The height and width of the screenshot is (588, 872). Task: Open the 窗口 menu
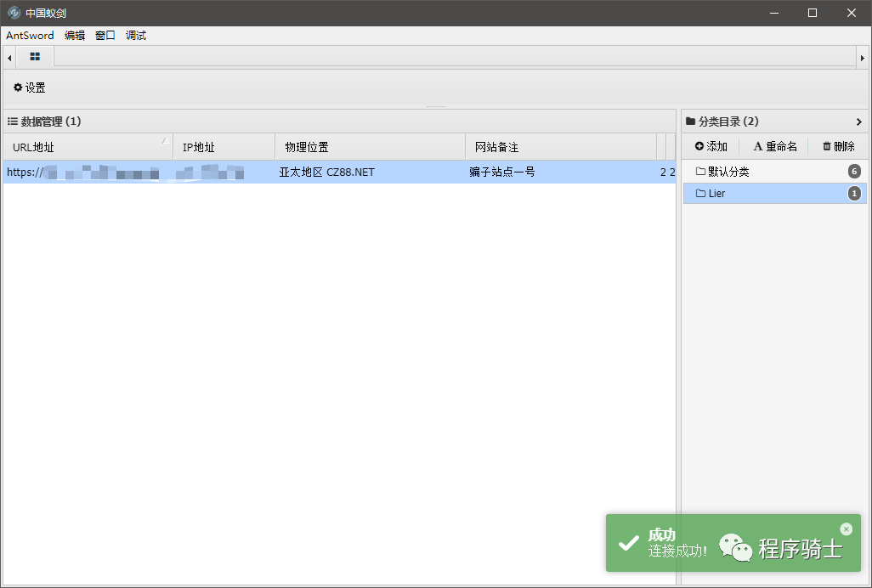[105, 36]
